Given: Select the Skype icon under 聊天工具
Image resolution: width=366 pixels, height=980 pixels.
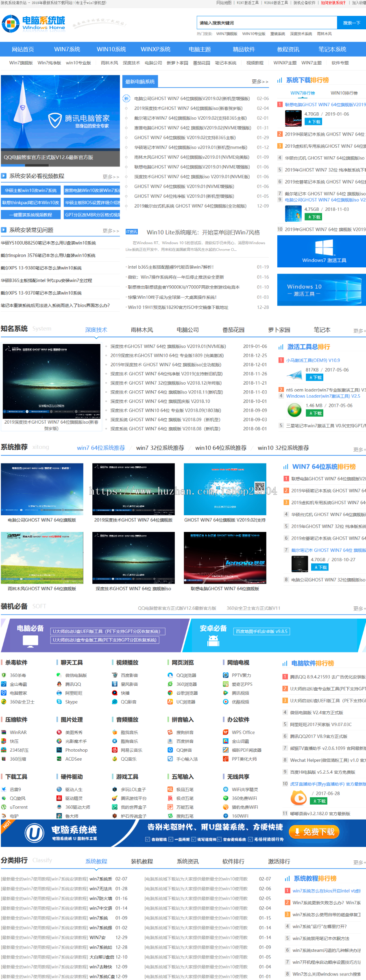Looking at the screenshot, I should (x=59, y=702).
